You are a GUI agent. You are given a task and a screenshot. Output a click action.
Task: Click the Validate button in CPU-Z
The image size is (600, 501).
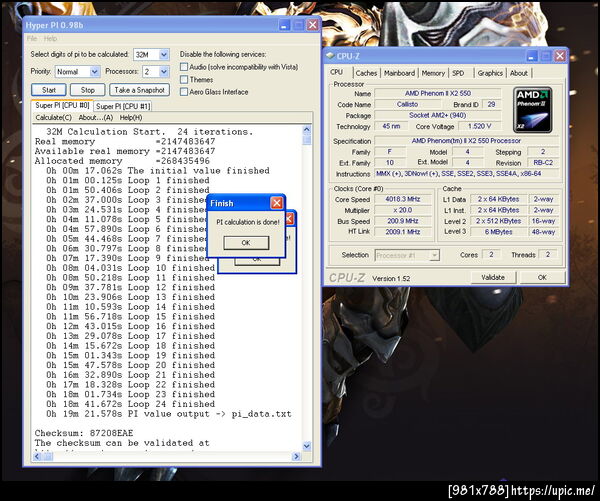pos(493,277)
